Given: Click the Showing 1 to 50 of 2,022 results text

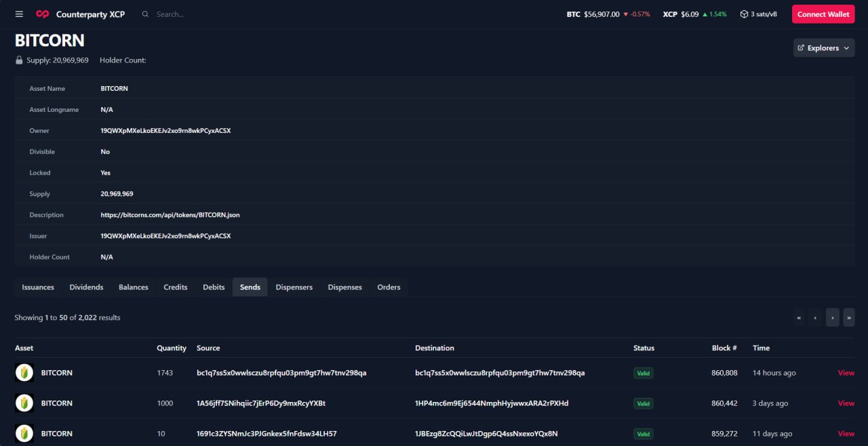Looking at the screenshot, I should [x=67, y=317].
